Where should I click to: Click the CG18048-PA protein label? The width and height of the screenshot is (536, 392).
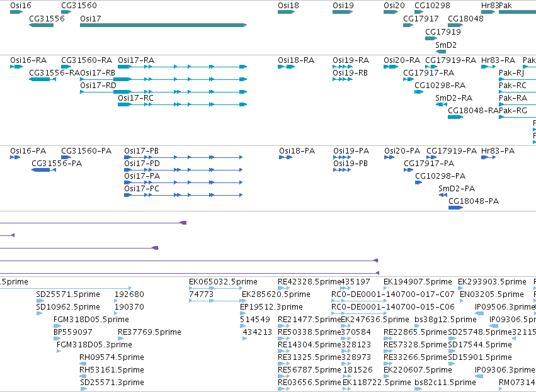pyautogui.click(x=474, y=201)
